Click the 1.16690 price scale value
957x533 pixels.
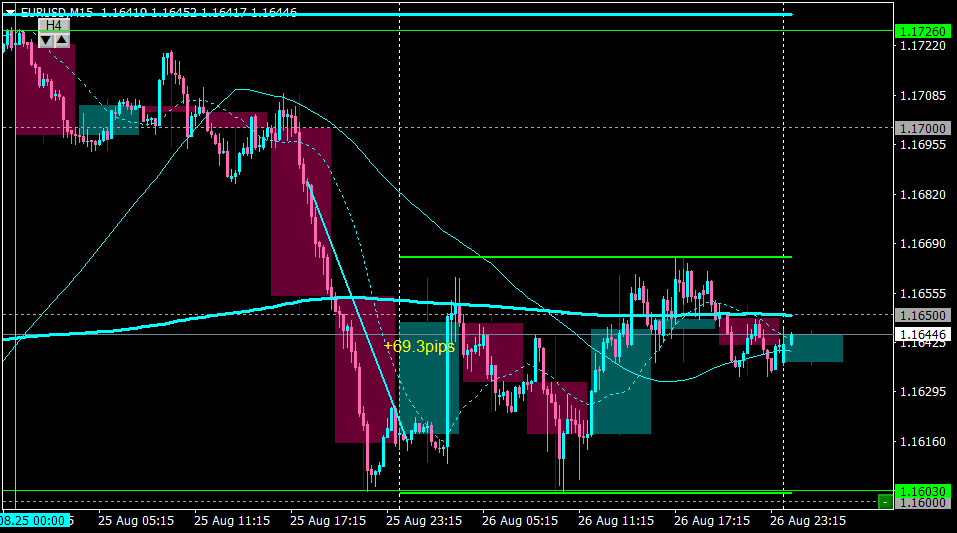coord(923,244)
